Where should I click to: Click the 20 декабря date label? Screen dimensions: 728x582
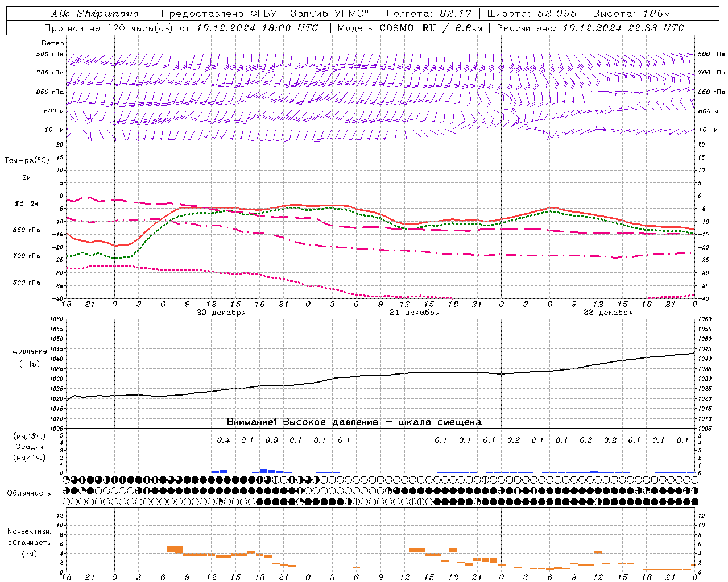[221, 313]
